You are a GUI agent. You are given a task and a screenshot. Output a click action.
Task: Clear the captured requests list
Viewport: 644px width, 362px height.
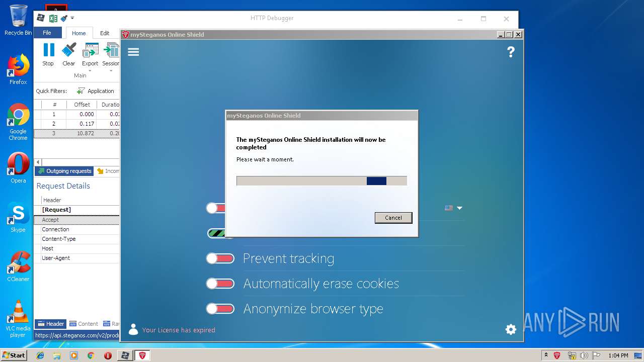coord(69,54)
